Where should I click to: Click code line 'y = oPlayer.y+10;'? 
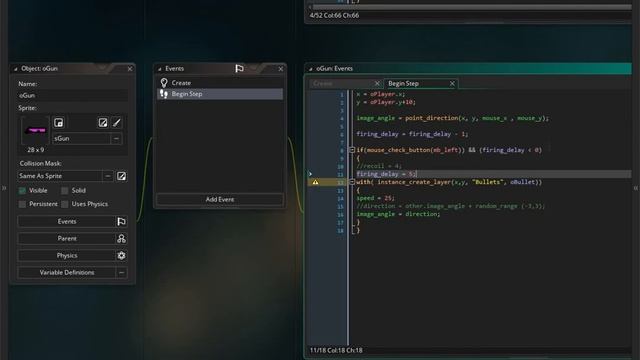(386, 102)
